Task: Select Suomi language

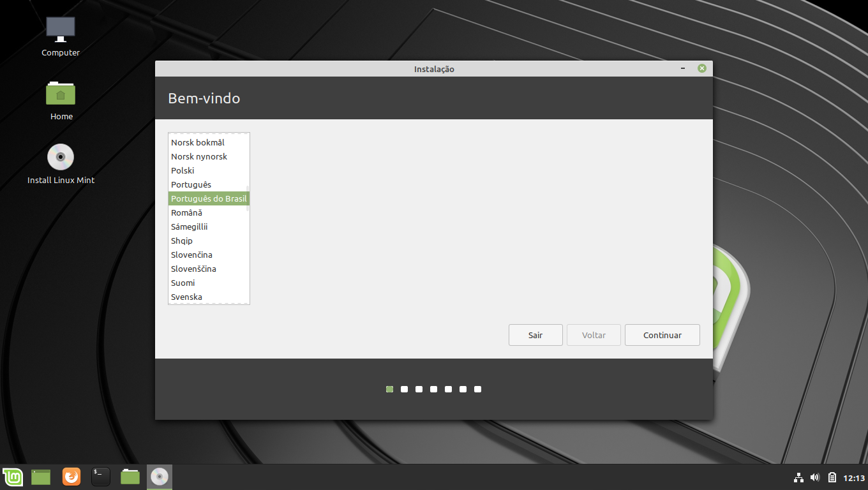Action: coord(207,283)
